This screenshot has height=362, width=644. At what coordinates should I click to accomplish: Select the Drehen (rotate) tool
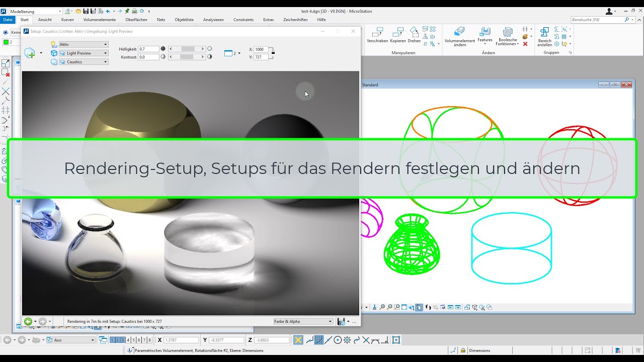point(414,36)
